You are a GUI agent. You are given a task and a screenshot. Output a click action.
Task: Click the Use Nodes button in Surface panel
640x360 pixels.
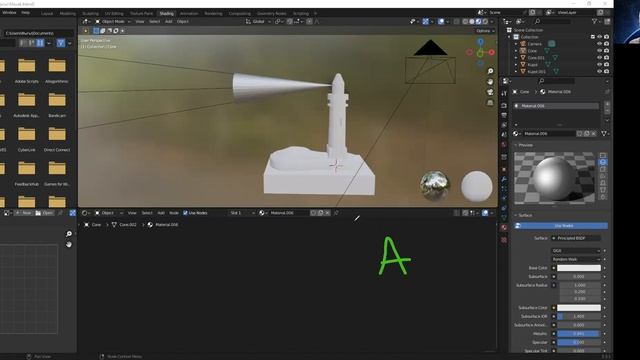560,226
